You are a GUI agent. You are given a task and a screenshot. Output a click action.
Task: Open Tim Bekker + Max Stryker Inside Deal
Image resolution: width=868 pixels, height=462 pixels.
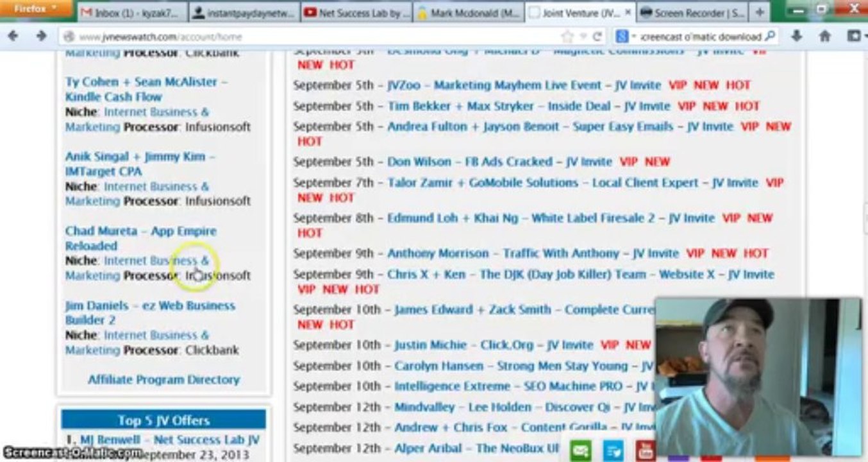tap(529, 106)
